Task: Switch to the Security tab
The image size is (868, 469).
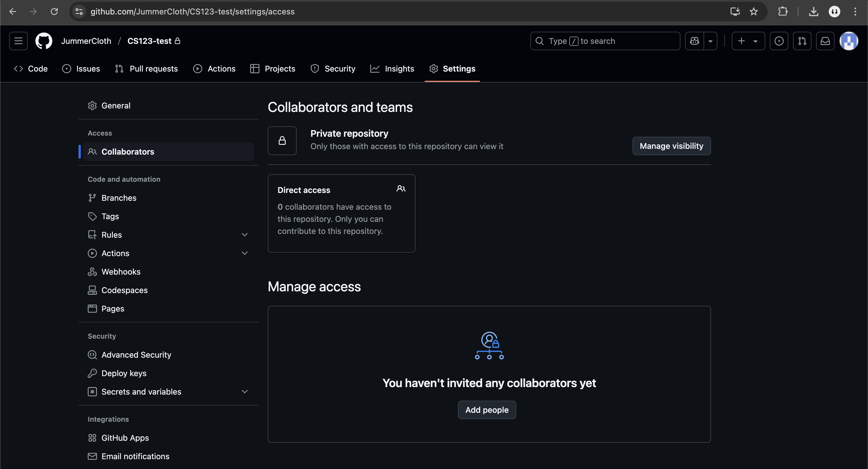Action: click(x=333, y=68)
